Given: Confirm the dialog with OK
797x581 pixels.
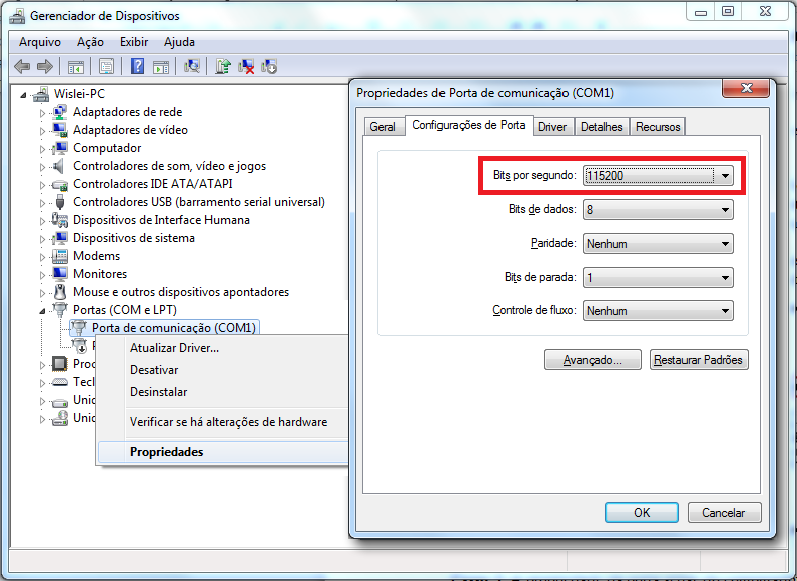Looking at the screenshot, I should (642, 512).
